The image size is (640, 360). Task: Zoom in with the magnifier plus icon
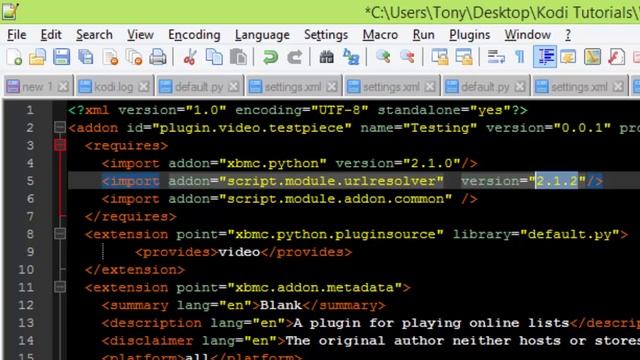coord(383,57)
